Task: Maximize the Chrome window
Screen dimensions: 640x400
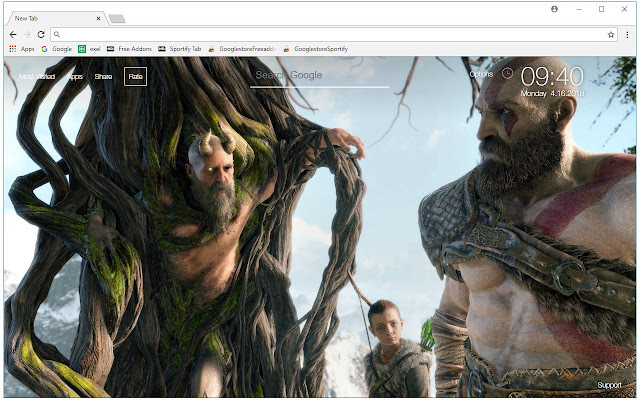Action: tap(602, 9)
